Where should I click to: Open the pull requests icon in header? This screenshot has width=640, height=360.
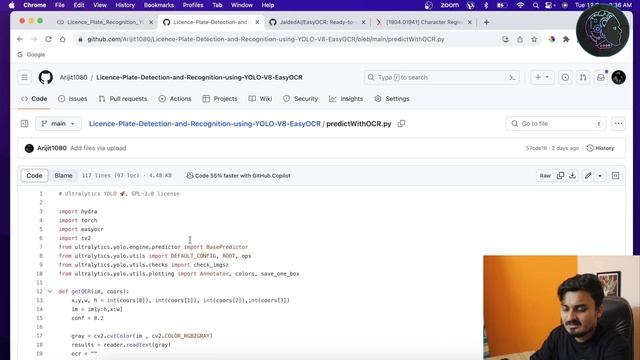pyautogui.click(x=583, y=77)
